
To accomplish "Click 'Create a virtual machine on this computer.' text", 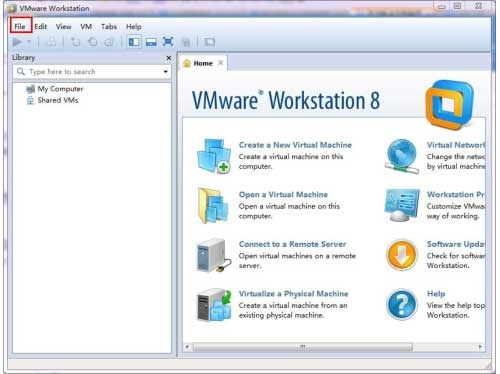I will (x=291, y=161).
